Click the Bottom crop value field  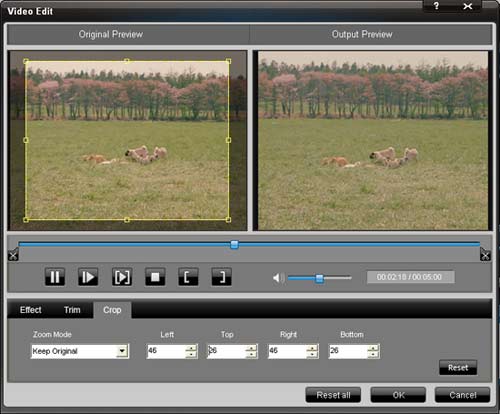pyautogui.click(x=348, y=351)
